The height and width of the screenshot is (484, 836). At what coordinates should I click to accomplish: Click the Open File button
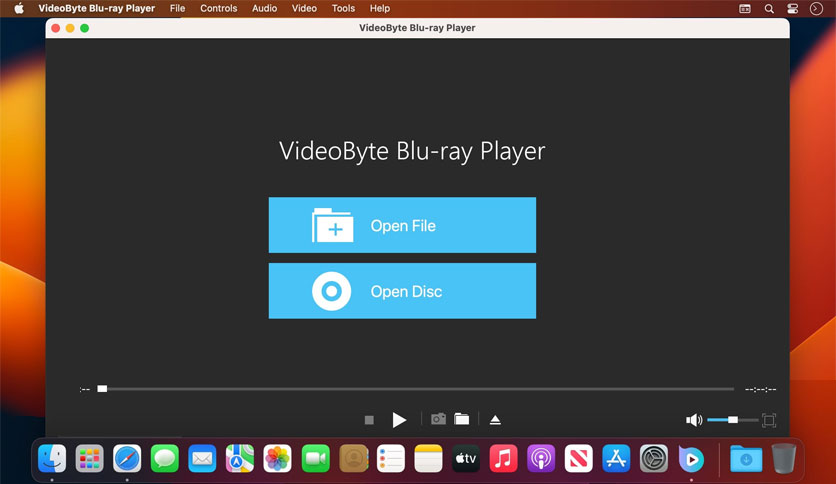[402, 225]
